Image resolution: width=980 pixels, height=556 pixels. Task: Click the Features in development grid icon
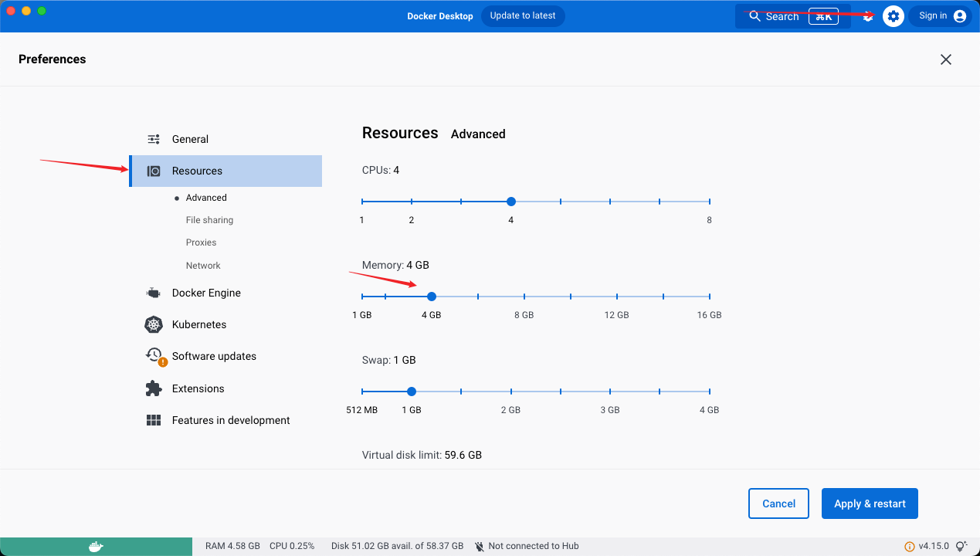click(154, 420)
